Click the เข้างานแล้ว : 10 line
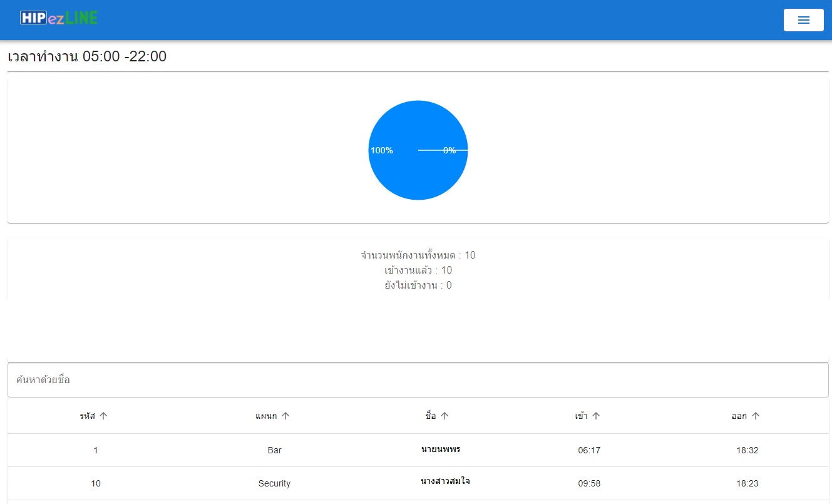This screenshot has width=832, height=504. click(418, 270)
